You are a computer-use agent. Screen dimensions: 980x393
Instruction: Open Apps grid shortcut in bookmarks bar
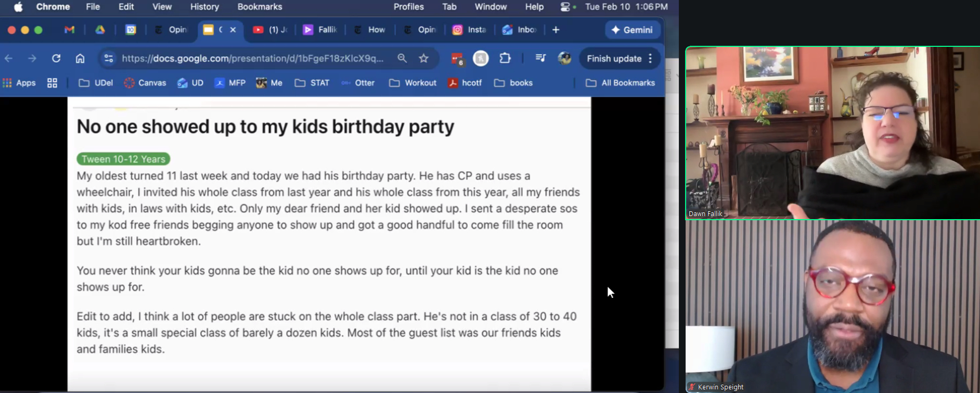[19, 83]
